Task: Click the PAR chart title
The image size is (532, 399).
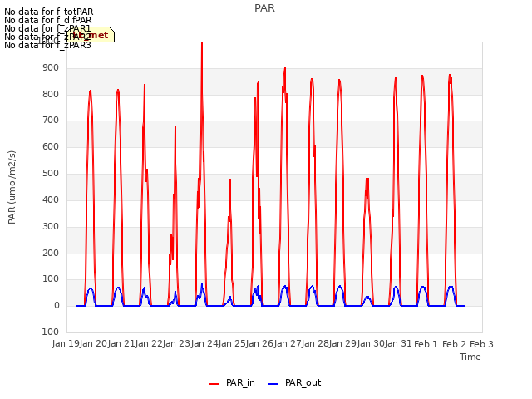Action: (x=264, y=8)
